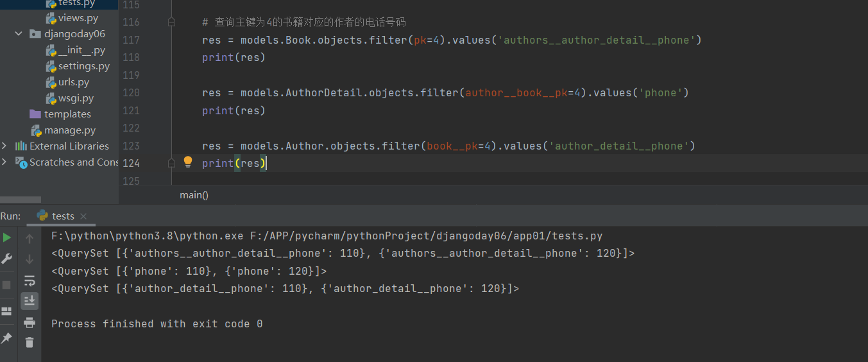Click the templates purple folder icon

(36, 114)
